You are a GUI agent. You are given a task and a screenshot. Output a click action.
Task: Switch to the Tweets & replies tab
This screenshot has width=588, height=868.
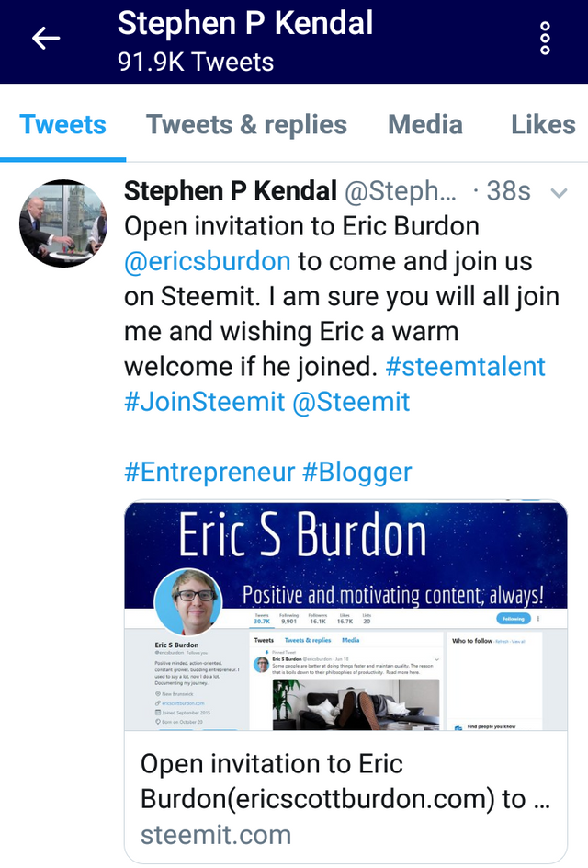pyautogui.click(x=246, y=125)
